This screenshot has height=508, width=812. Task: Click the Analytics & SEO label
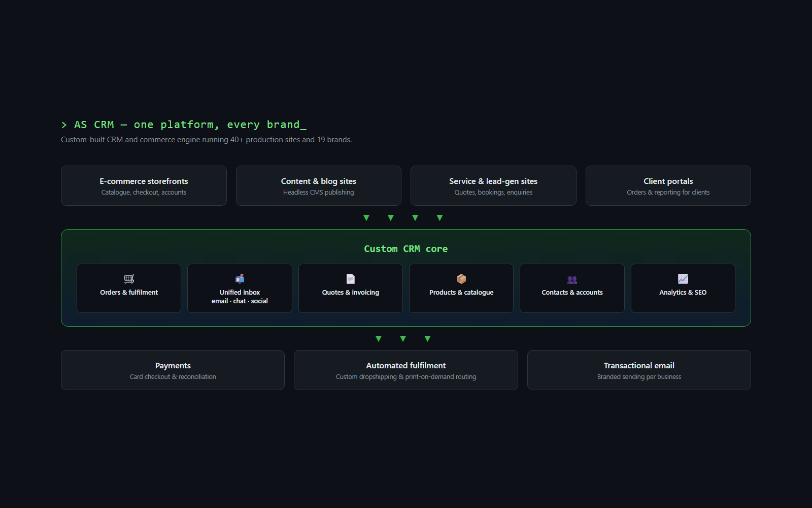(683, 293)
